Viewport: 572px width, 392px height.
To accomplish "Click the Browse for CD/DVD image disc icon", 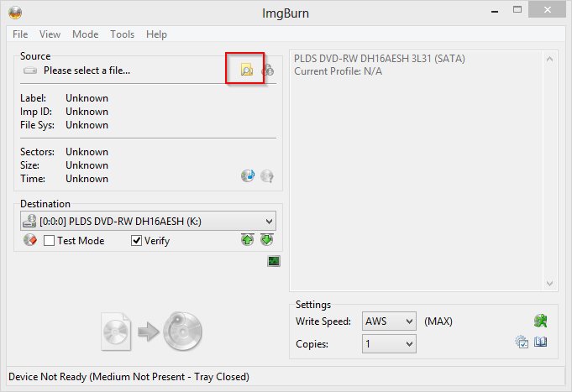I will pyautogui.click(x=268, y=70).
